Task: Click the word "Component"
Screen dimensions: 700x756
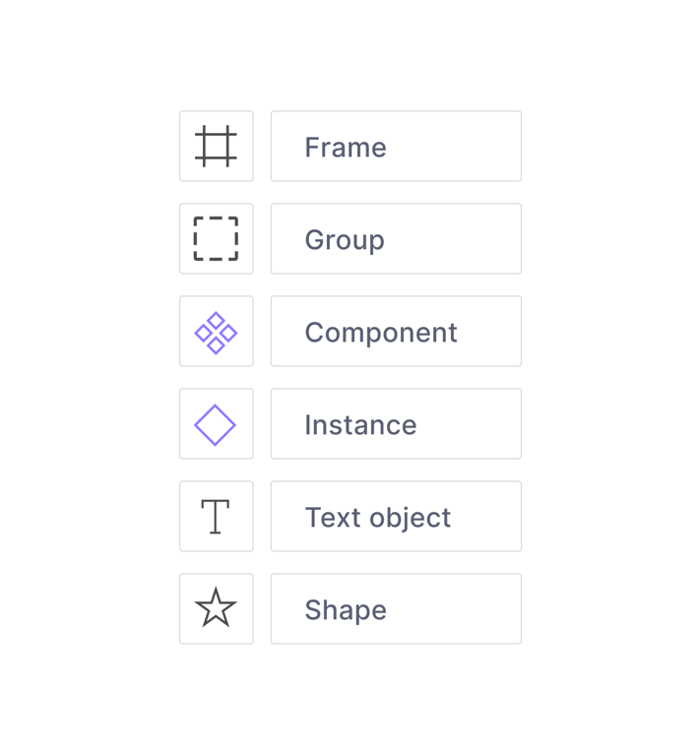Action: point(380,333)
